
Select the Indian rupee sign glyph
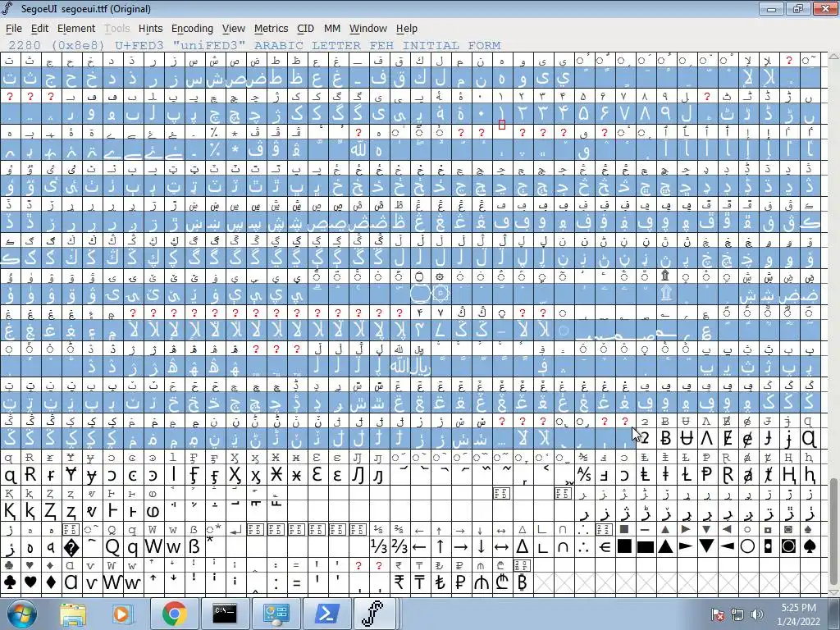coord(399,582)
